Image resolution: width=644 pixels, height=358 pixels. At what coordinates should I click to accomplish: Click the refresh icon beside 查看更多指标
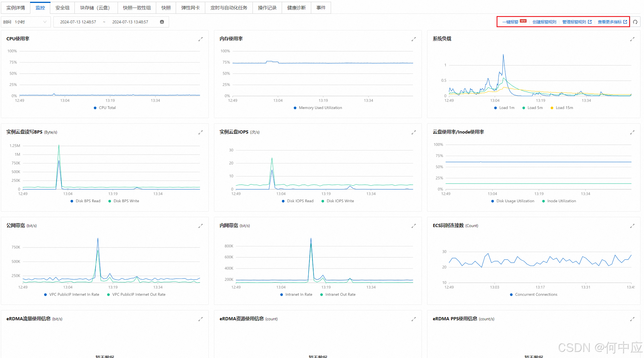click(x=635, y=22)
